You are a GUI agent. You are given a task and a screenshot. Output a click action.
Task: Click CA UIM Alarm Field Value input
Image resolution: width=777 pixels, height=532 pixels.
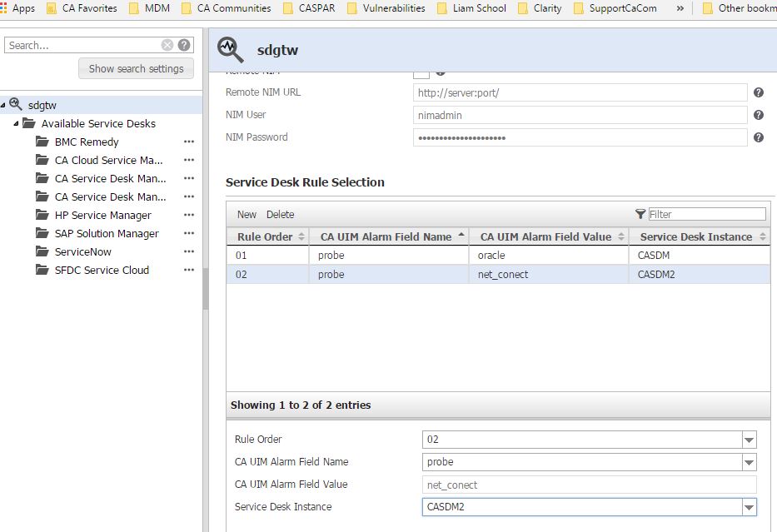[589, 485]
